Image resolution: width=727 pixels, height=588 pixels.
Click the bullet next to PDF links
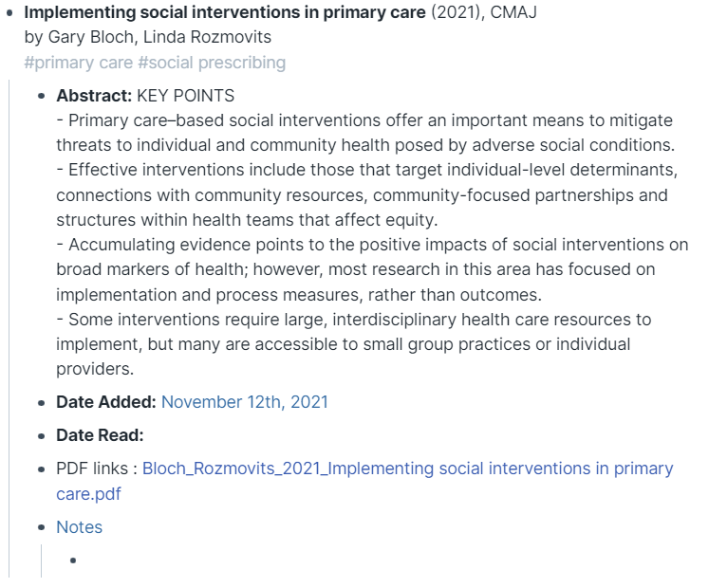42,469
